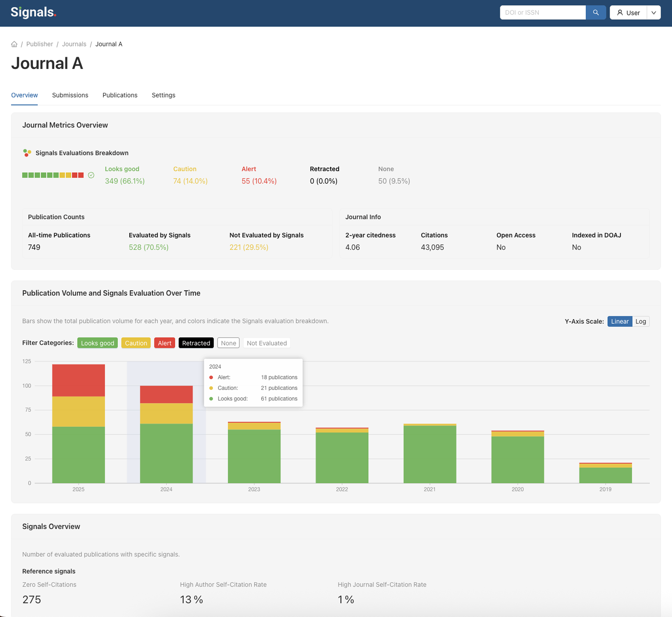The width and height of the screenshot is (672, 617).
Task: Switch Y-Axis Scale to Log
Action: [x=641, y=321]
